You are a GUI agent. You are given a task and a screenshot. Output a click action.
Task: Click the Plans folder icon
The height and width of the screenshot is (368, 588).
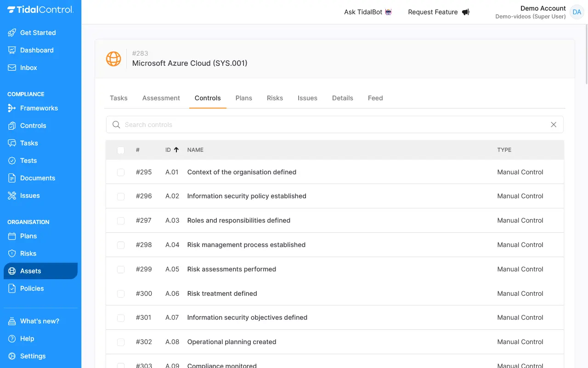coord(12,236)
